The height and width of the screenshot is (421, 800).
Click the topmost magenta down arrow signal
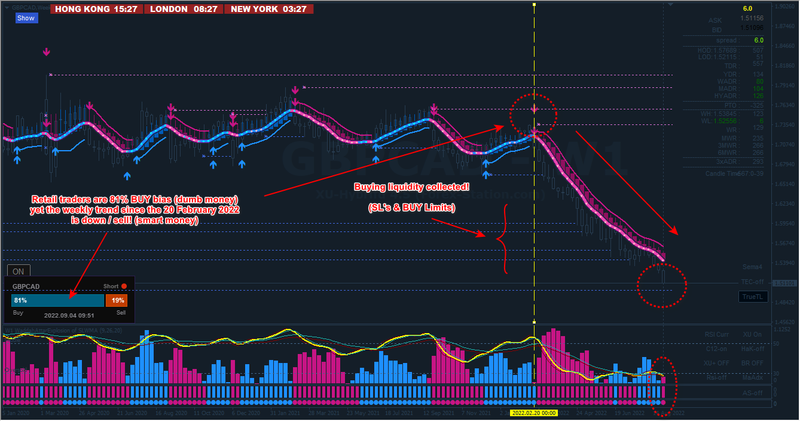46,52
